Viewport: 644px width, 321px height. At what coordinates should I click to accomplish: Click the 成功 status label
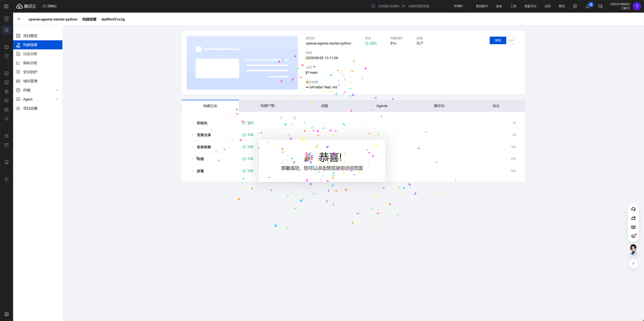point(371,44)
